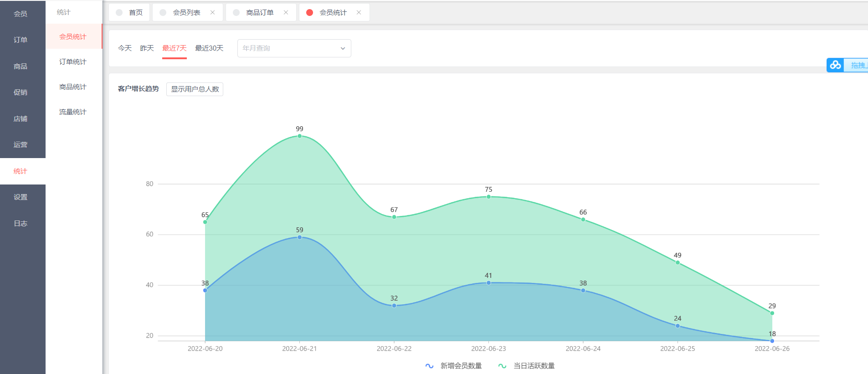Click the 38 data point on 2022-06-20
The image size is (868, 374).
point(205,290)
